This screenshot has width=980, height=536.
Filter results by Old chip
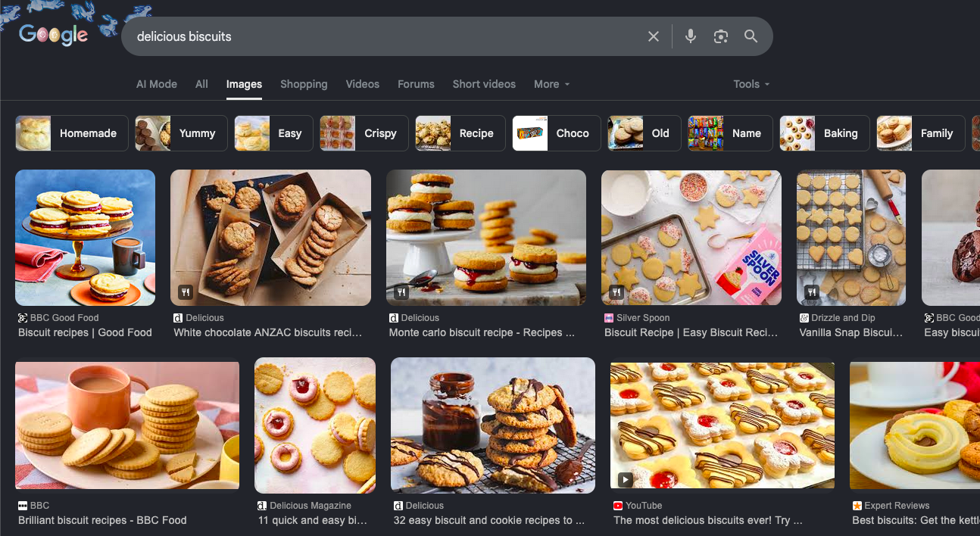[644, 133]
